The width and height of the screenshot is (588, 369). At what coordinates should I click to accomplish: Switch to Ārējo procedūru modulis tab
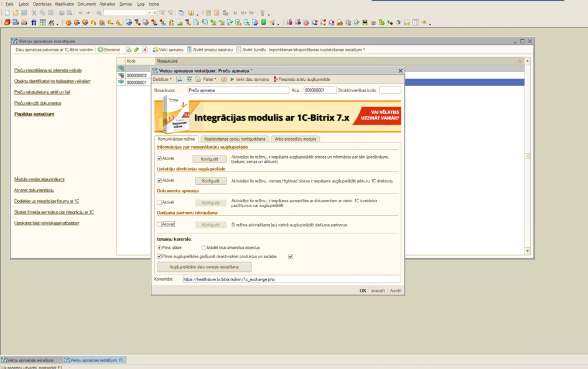point(296,139)
